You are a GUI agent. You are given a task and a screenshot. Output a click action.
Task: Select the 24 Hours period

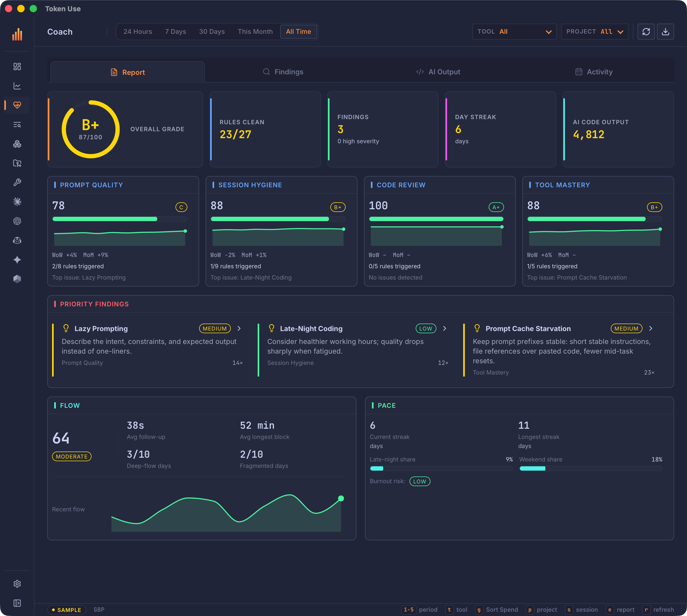138,31
